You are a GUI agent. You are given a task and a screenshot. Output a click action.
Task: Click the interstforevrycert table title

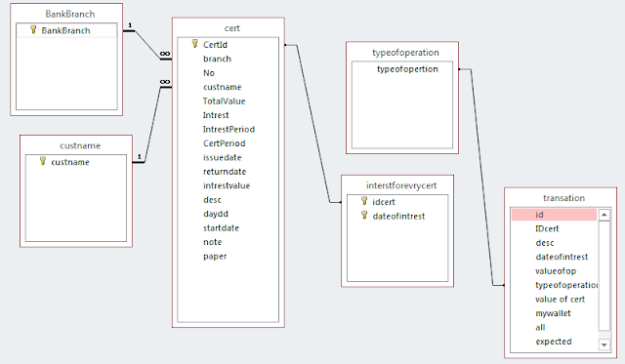tap(401, 185)
